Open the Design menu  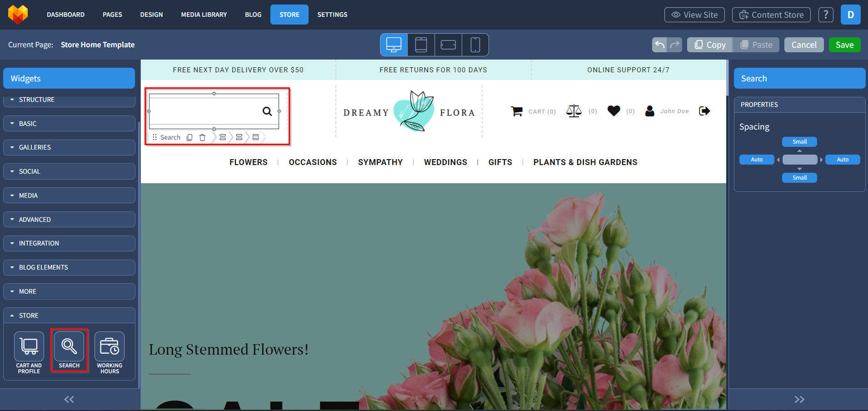tap(151, 15)
